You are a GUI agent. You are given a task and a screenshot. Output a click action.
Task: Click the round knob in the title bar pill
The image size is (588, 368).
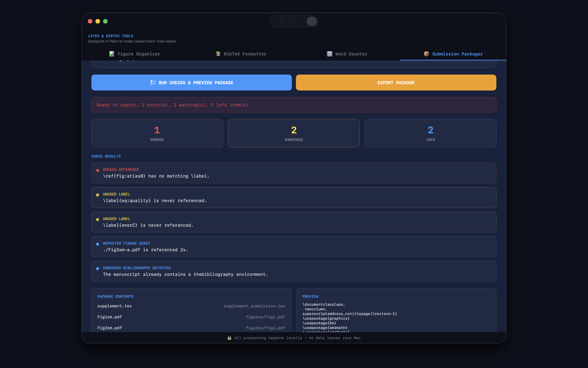tap(312, 21)
